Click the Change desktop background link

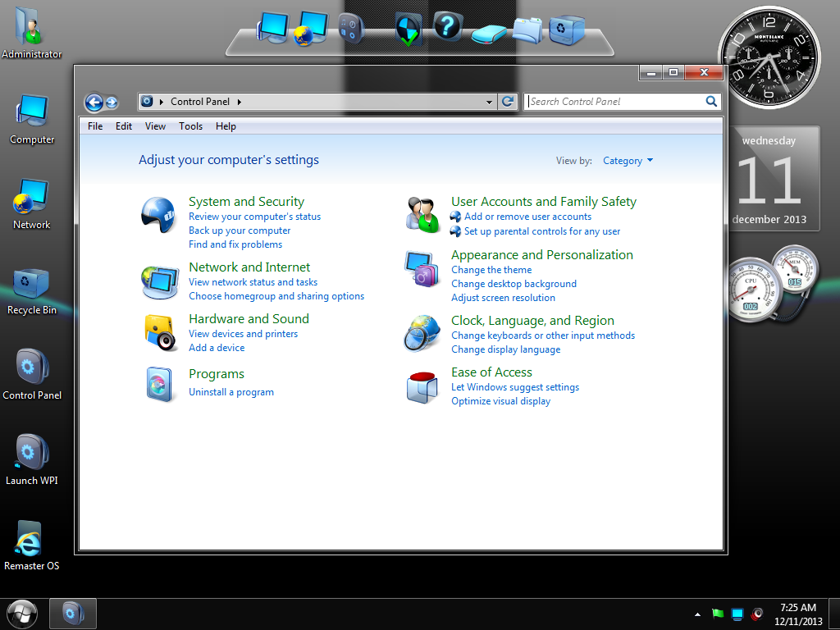coord(514,283)
